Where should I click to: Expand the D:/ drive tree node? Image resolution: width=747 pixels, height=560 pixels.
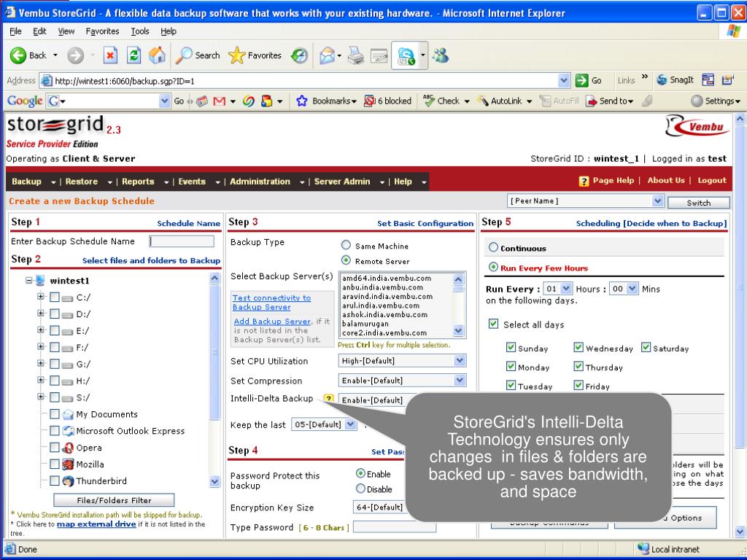point(41,314)
